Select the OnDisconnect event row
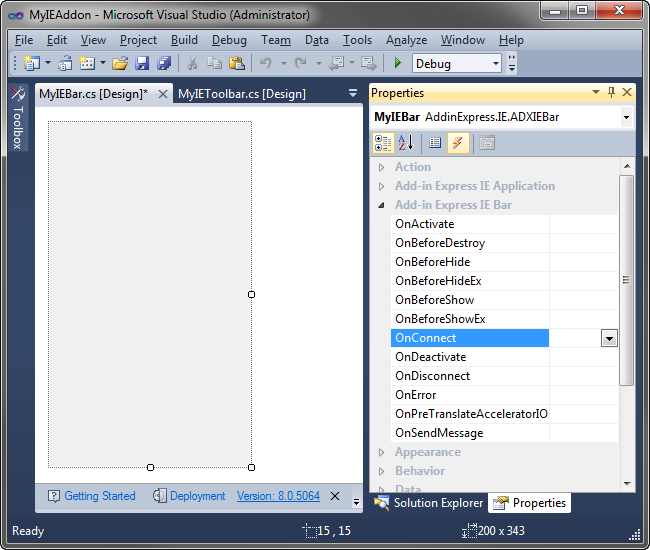 (504, 376)
